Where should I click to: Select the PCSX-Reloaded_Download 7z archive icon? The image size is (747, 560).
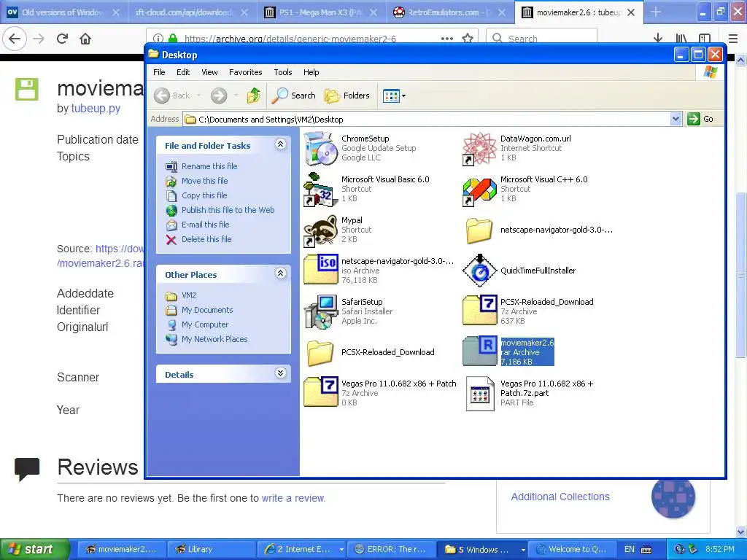479,311
